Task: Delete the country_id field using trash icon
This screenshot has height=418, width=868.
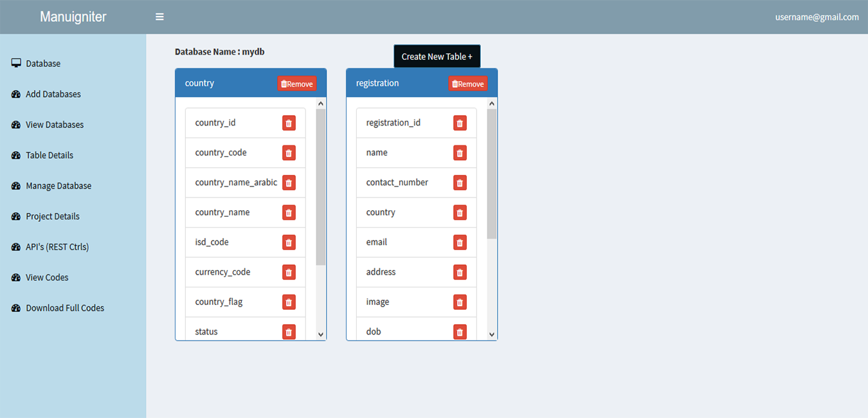Action: tap(289, 123)
